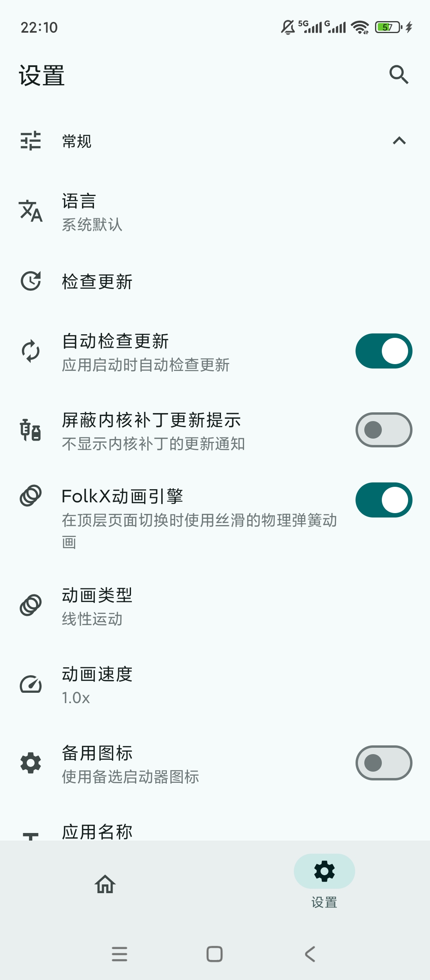
Task: Open the 应用名称 setting
Action: (x=97, y=831)
